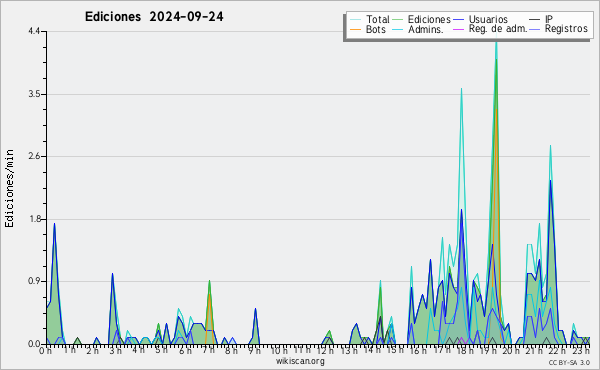The image size is (600, 370).
Task: Click the '15 h' x-axis label
Action: 395,350
